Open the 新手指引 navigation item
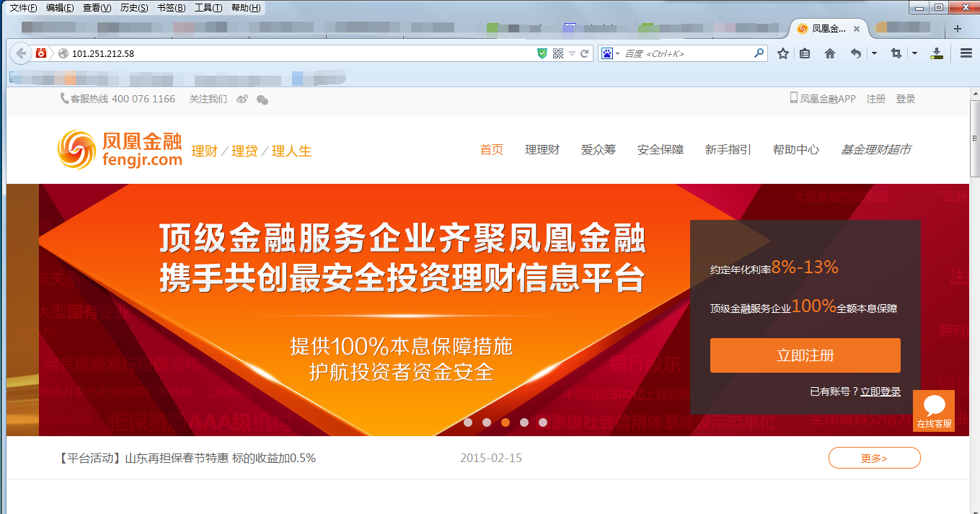 [728, 150]
